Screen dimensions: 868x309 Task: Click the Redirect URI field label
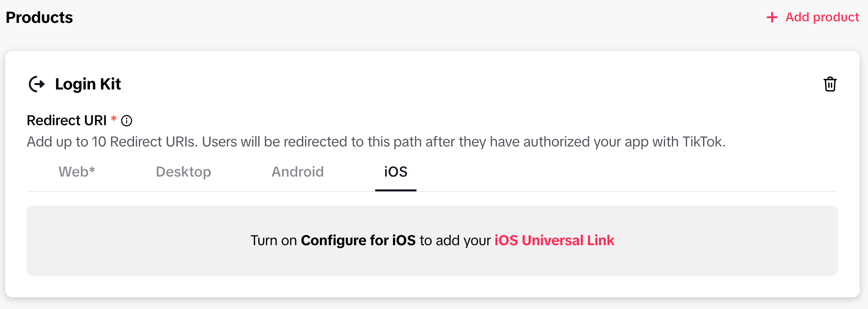click(67, 120)
